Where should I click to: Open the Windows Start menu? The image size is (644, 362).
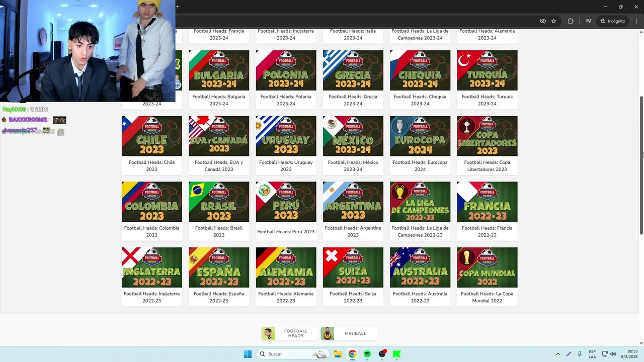[248, 354]
